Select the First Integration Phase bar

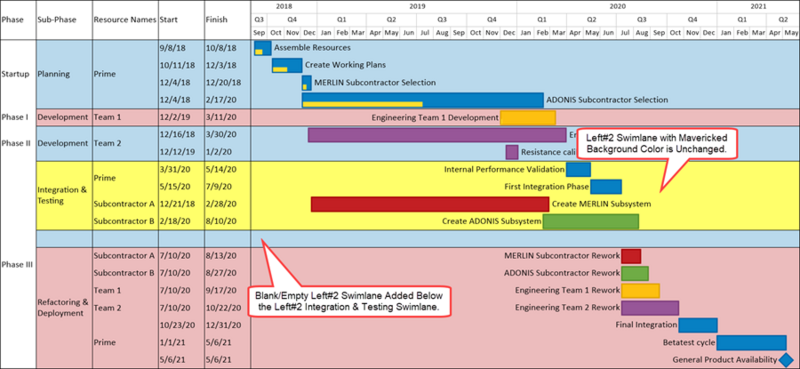[606, 187]
